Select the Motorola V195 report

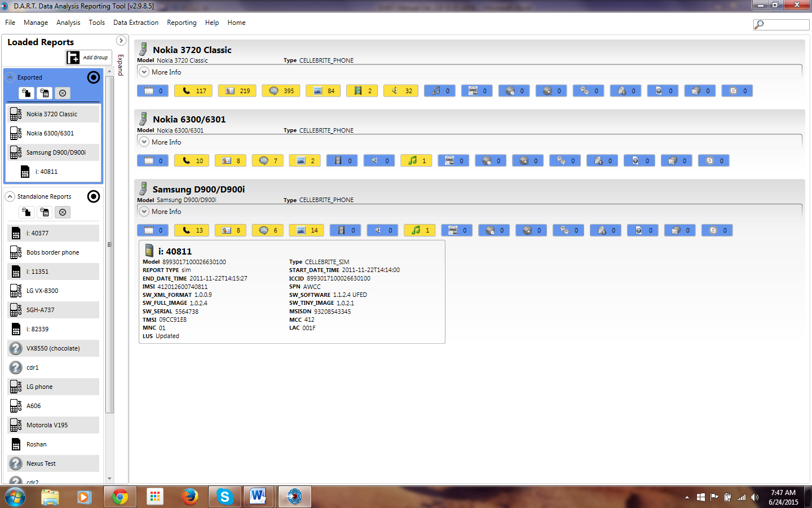[x=54, y=425]
